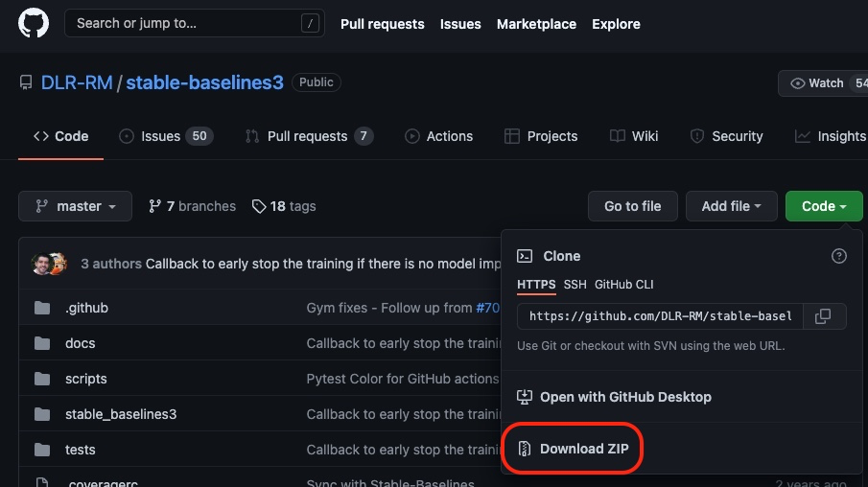Switch to the Actions tab
Screen dimensions: 868x487
pyautogui.click(x=438, y=136)
